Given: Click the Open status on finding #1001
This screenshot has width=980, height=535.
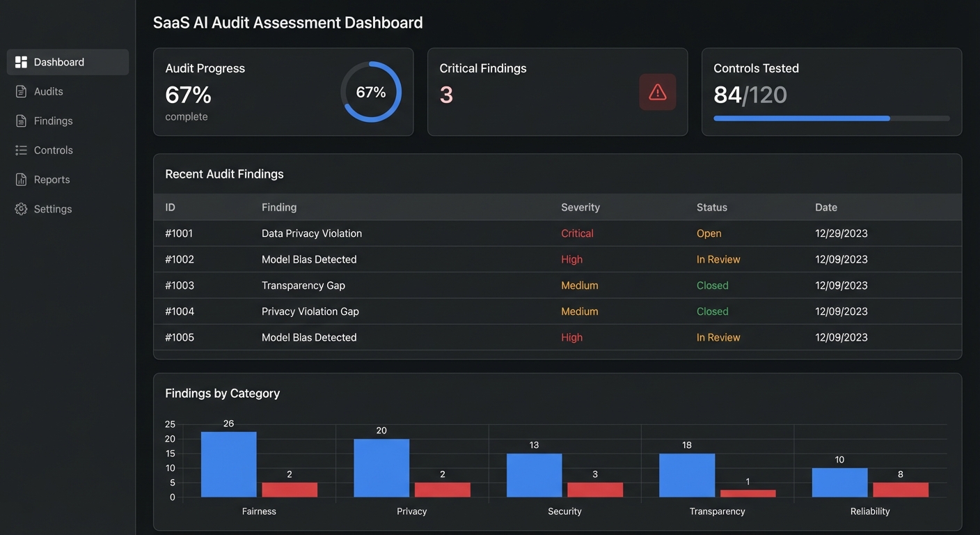Looking at the screenshot, I should coord(709,233).
